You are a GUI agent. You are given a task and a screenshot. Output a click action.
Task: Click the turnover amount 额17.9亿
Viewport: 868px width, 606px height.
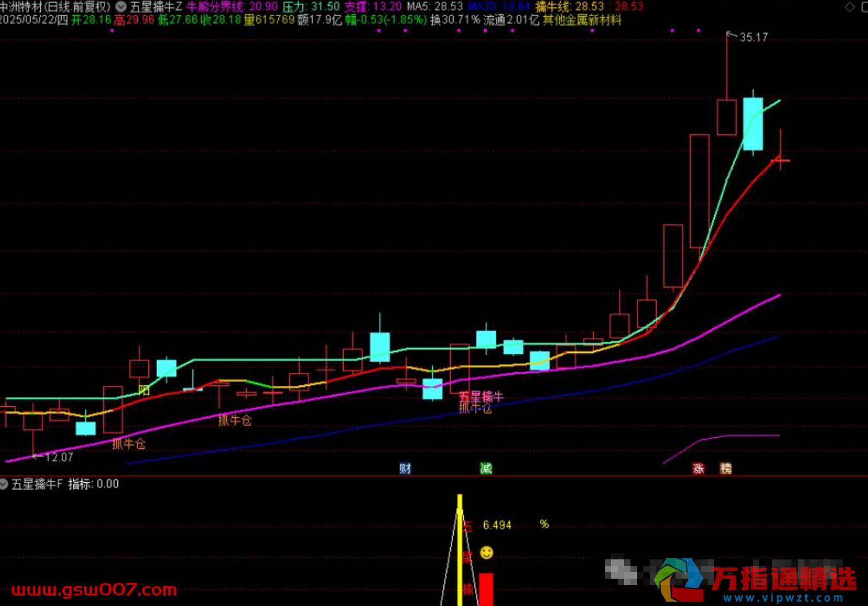(320, 20)
